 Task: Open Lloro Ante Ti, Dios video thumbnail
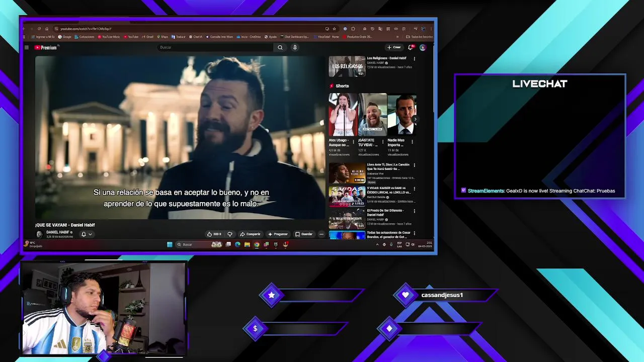(347, 173)
